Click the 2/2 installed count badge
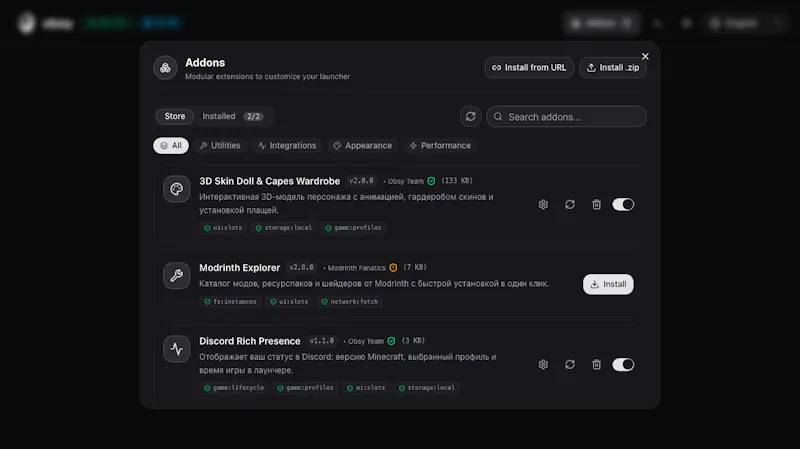 click(254, 116)
